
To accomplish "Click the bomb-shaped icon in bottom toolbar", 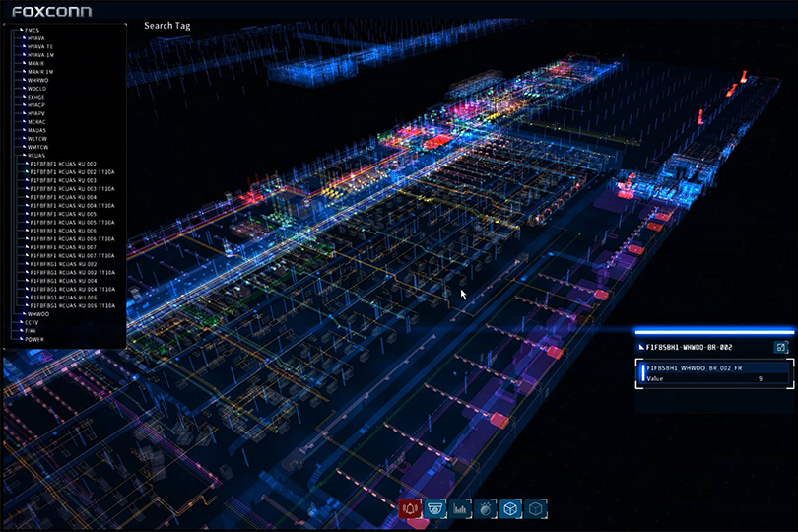I will click(485, 508).
